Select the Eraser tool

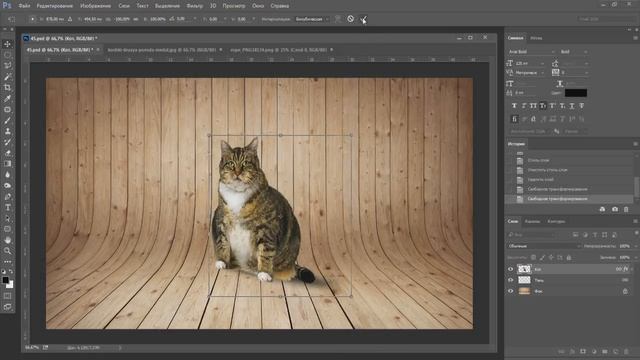pyautogui.click(x=7, y=153)
